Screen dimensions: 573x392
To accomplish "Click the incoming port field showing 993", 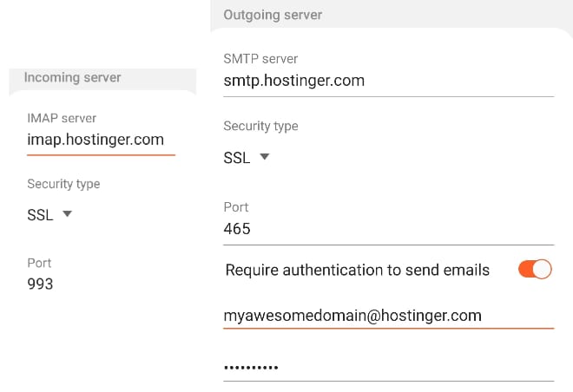I will (x=41, y=284).
